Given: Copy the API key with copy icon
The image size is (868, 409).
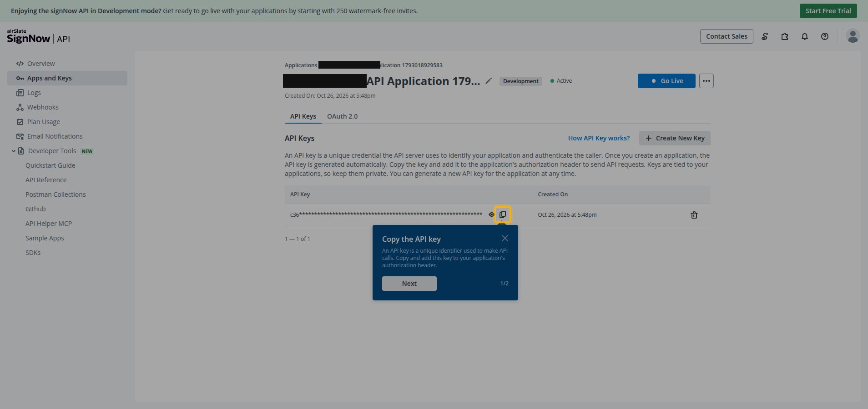Looking at the screenshot, I should point(503,214).
